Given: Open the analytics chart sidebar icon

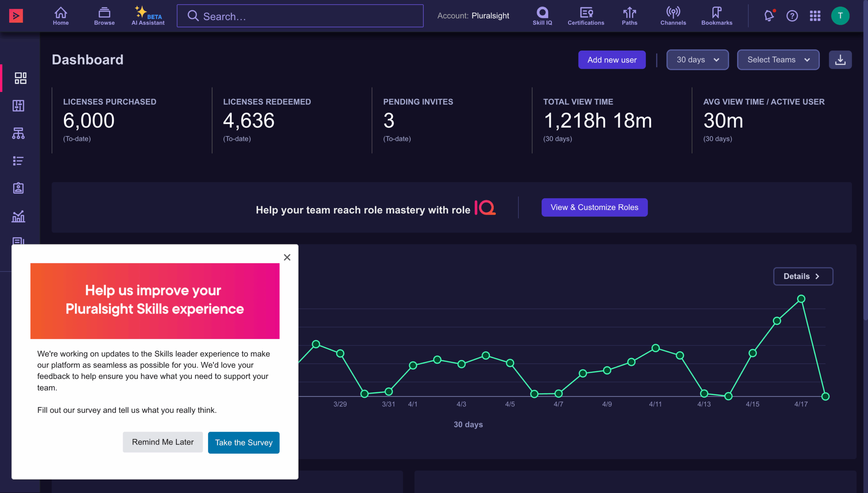Looking at the screenshot, I should (18, 216).
